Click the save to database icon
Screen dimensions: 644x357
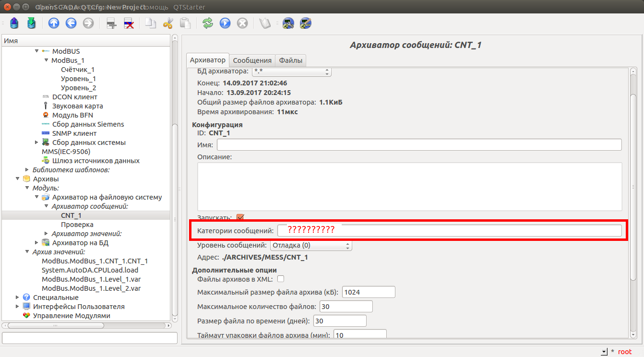pyautogui.click(x=31, y=23)
